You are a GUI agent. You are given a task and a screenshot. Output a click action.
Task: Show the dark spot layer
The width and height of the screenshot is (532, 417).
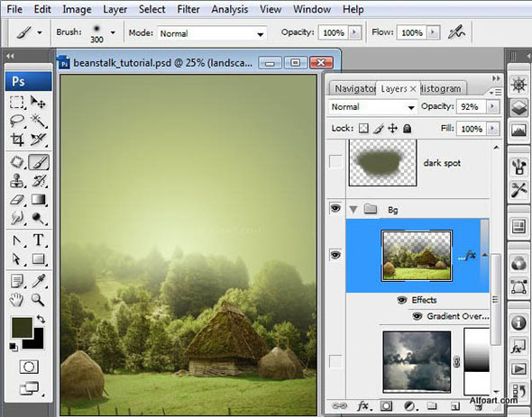pos(335,162)
